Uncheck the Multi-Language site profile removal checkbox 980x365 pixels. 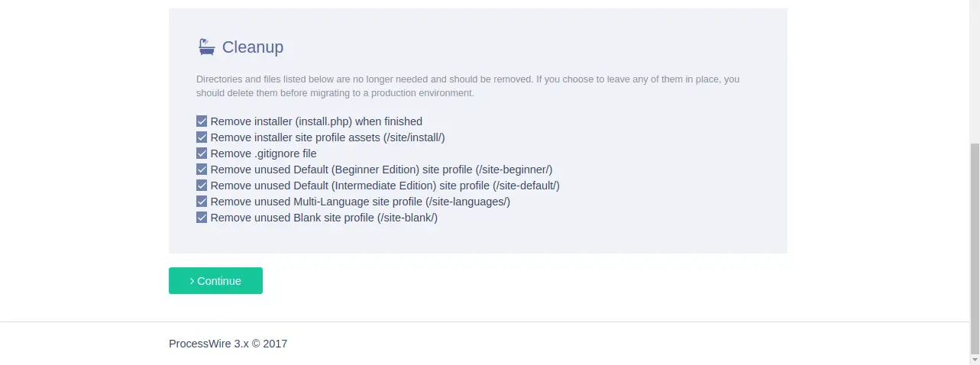(202, 202)
